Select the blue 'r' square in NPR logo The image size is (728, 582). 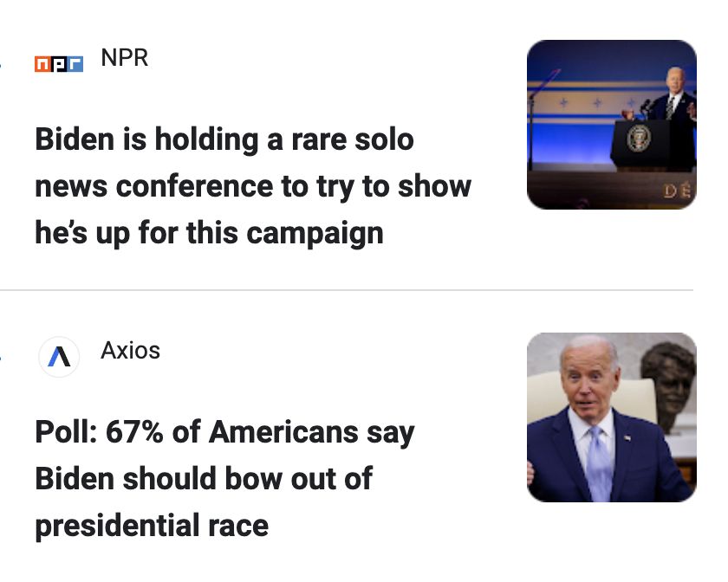point(75,61)
